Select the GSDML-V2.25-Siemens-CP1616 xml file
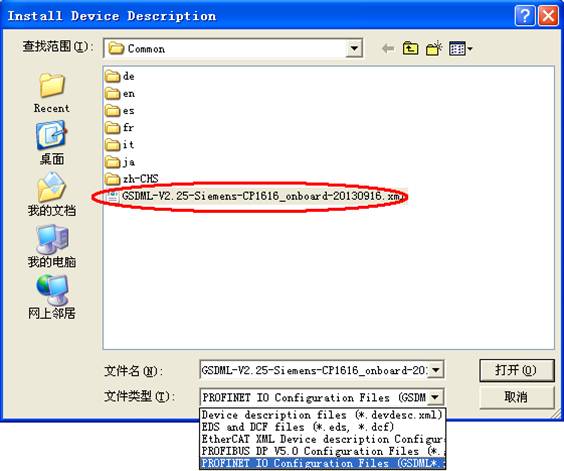 pyautogui.click(x=253, y=196)
